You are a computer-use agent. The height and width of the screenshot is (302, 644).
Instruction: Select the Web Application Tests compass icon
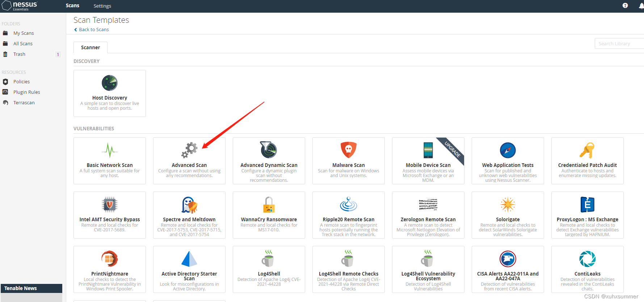tap(508, 150)
